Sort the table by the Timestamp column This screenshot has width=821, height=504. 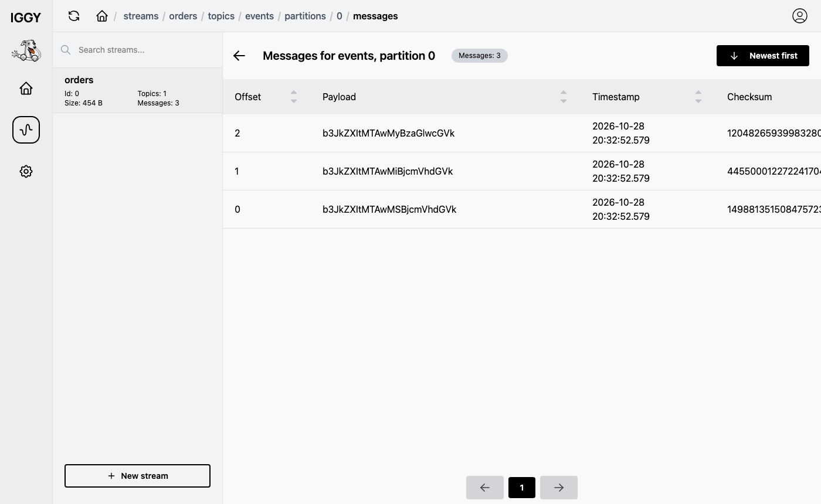point(698,97)
